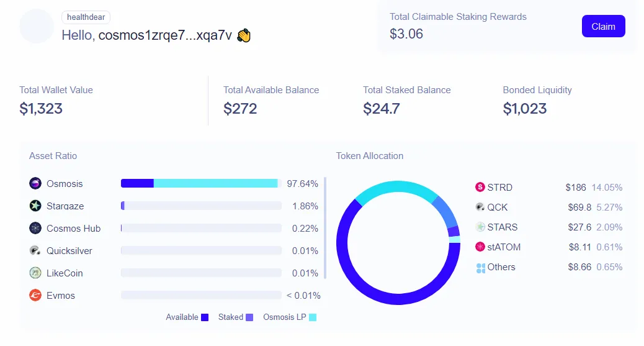644x346 pixels.
Task: Click the Asset Ratio section heading
Action: click(53, 156)
